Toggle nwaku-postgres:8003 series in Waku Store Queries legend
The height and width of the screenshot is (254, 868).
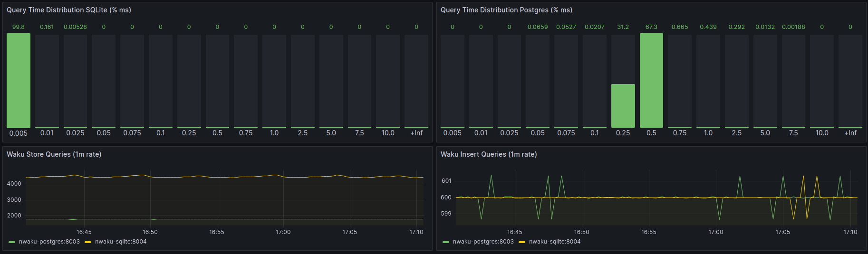(x=49, y=242)
